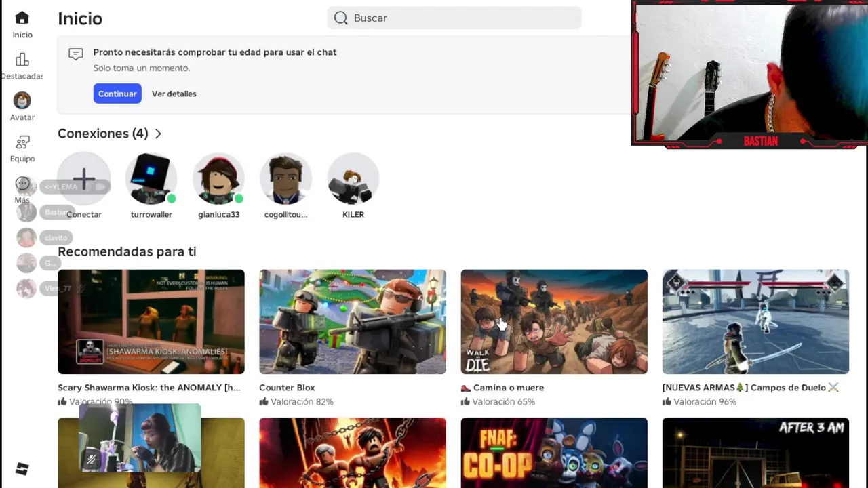Open the Ver detalles link
Image resolution: width=868 pixels, height=488 pixels.
(x=174, y=94)
